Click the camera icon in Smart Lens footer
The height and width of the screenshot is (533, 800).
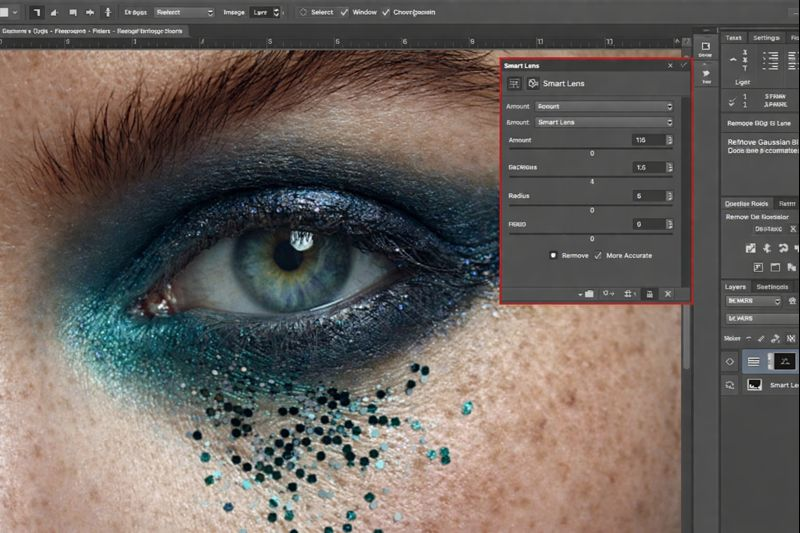click(588, 294)
